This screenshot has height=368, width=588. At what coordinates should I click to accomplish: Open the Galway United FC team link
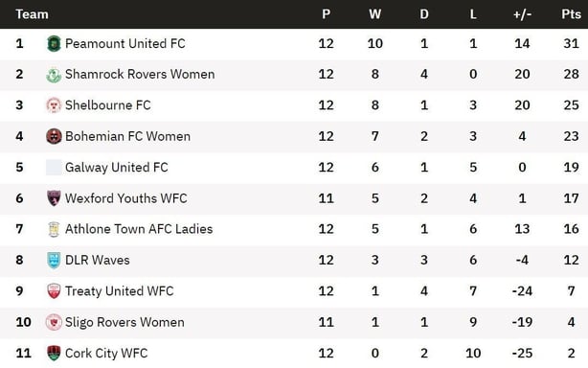[117, 168]
